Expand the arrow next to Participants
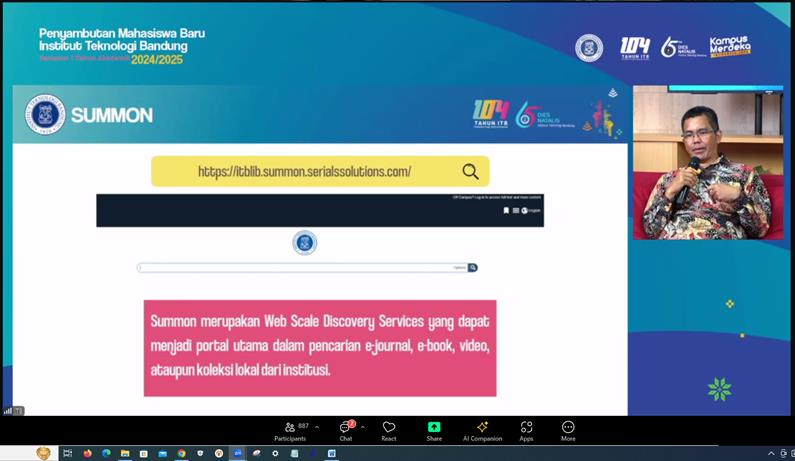 (317, 428)
